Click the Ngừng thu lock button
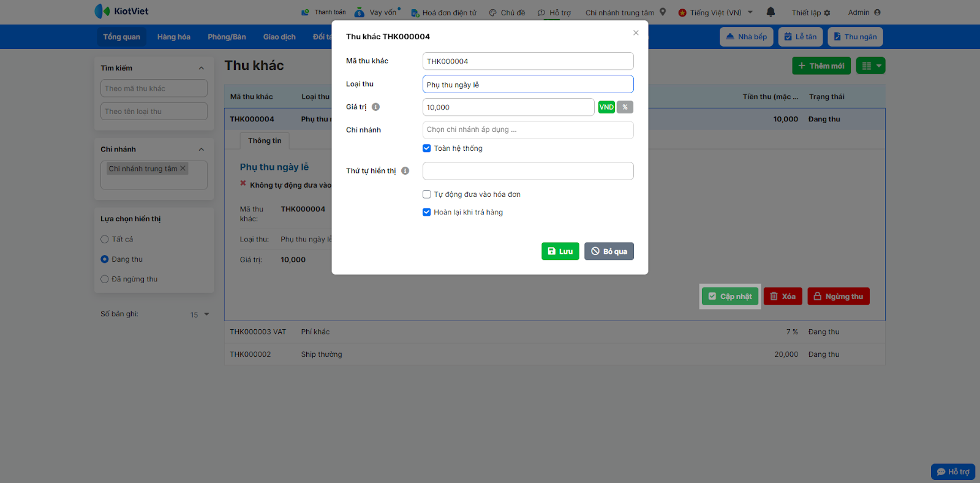980x483 pixels. click(x=839, y=297)
